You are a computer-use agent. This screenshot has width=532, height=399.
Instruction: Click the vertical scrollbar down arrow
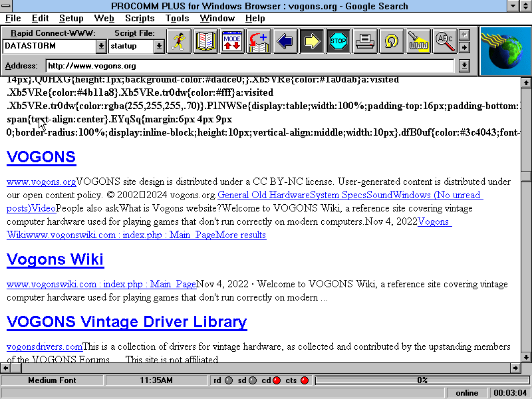526,357
